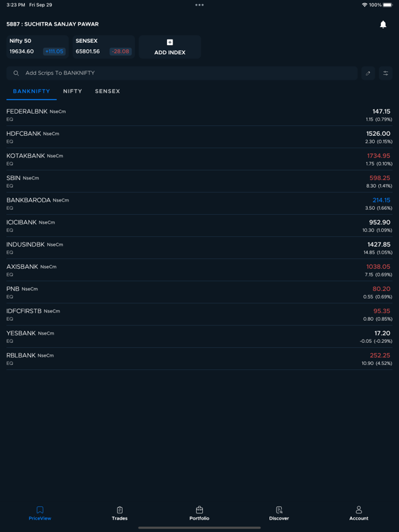Select the INDUSINDBK scrip name
399x532 pixels.
[26, 245]
